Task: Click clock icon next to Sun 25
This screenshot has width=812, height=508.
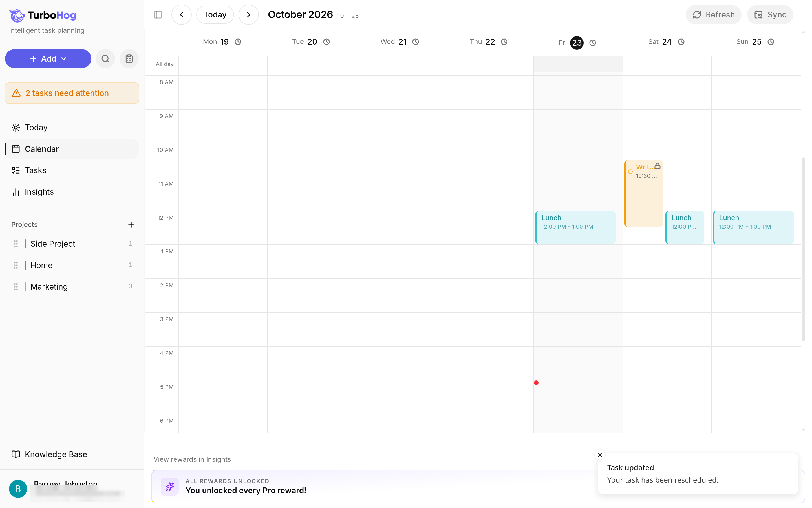Action: tap(771, 42)
